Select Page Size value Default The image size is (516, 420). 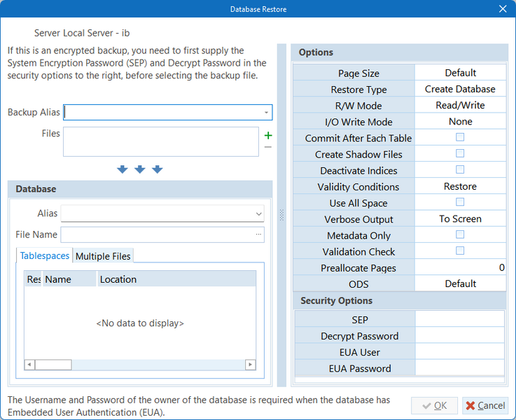click(x=461, y=73)
